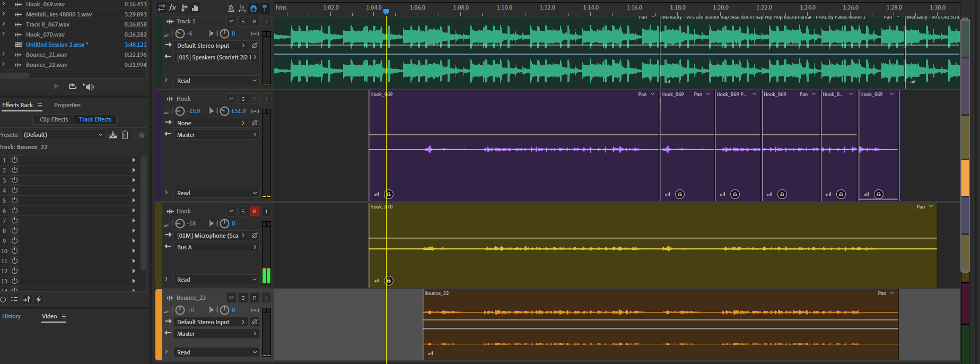This screenshot has width=980, height=364.
Task: Switch to the Properties tab
Action: [67, 105]
